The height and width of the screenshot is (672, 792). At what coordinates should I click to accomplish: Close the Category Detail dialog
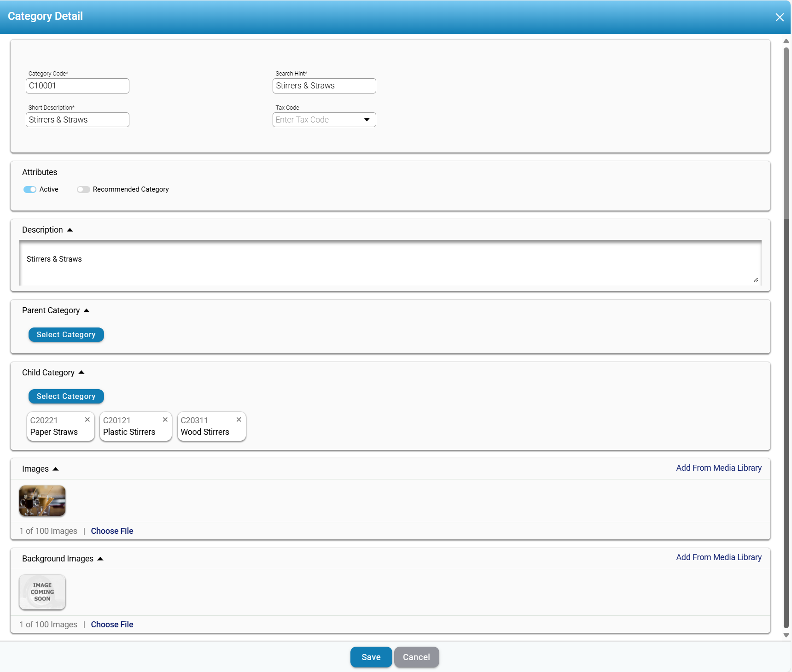pyautogui.click(x=779, y=18)
